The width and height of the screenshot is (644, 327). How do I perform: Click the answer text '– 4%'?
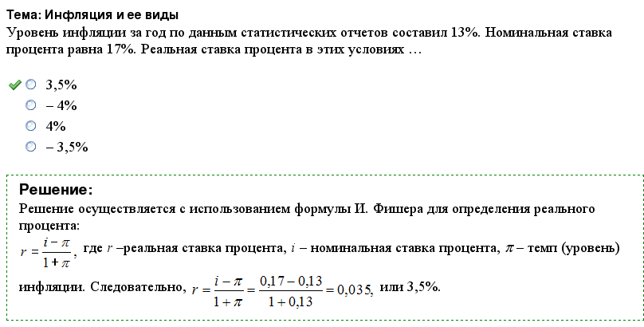pos(61,105)
